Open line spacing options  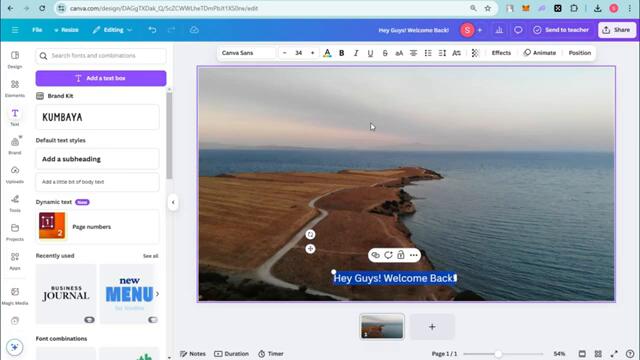pos(442,53)
